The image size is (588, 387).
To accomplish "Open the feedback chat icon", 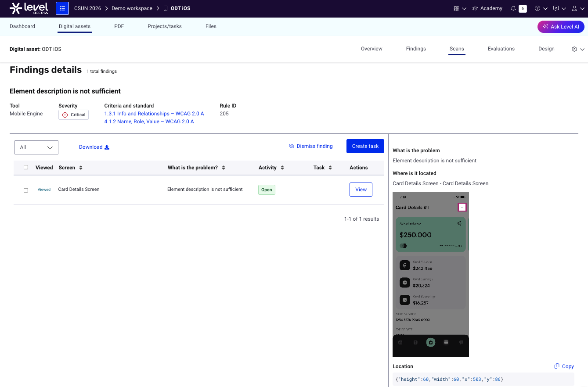I will (556, 8).
